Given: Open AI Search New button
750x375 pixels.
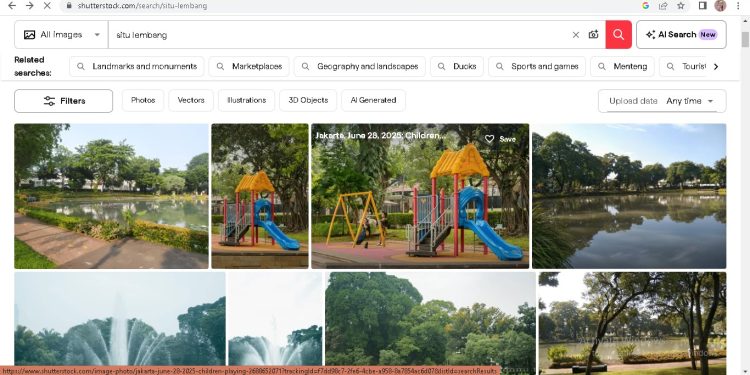Looking at the screenshot, I should pos(681,34).
